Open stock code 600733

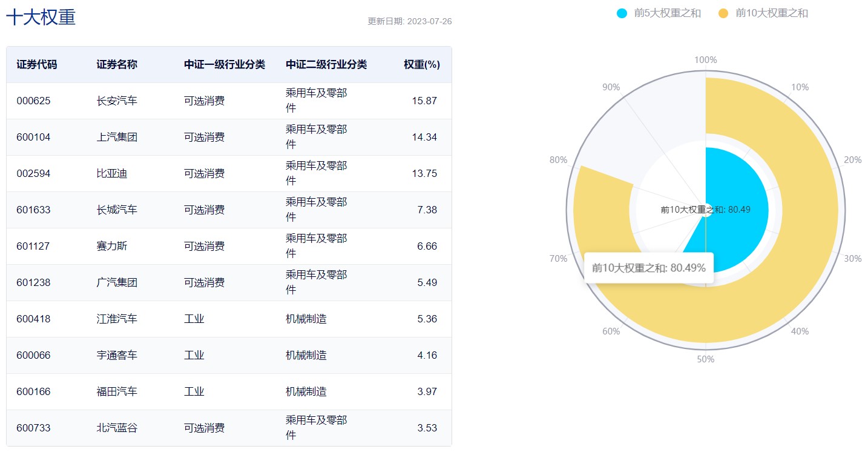(x=33, y=428)
